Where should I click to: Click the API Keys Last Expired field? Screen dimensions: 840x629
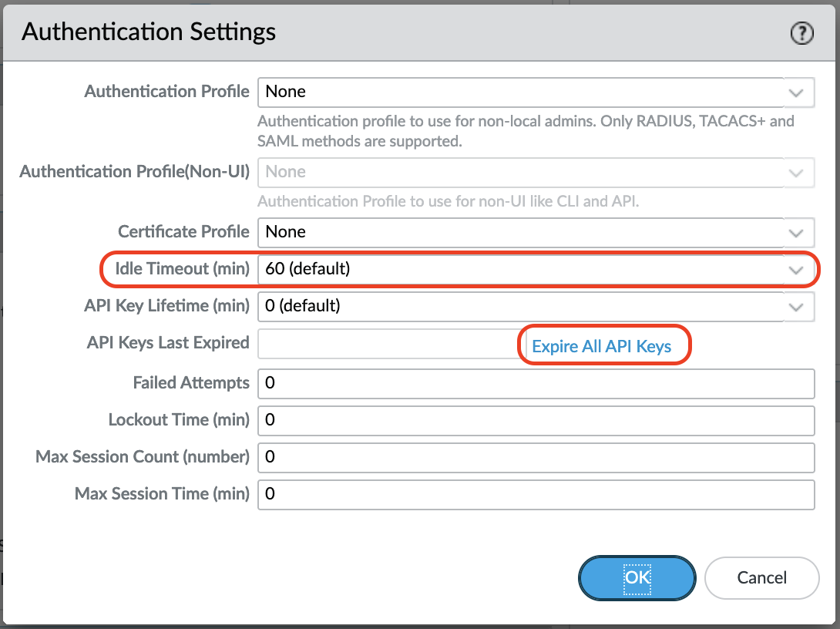tap(385, 344)
